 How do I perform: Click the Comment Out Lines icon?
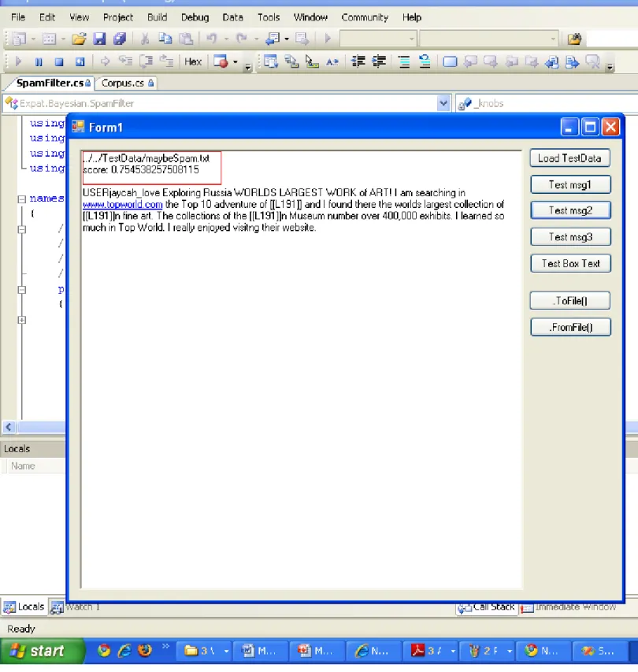tap(403, 61)
